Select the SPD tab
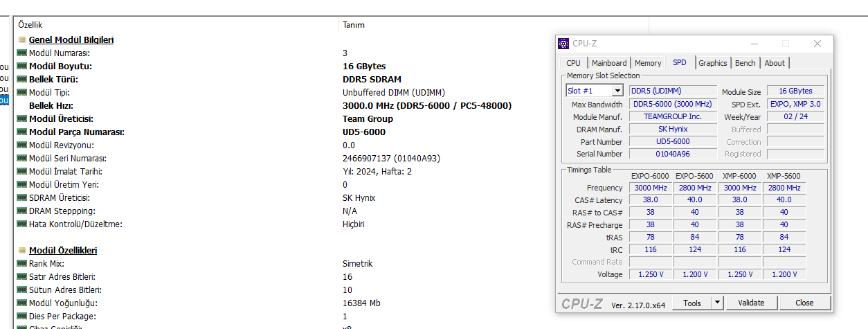This screenshot has width=868, height=329. coord(680,62)
